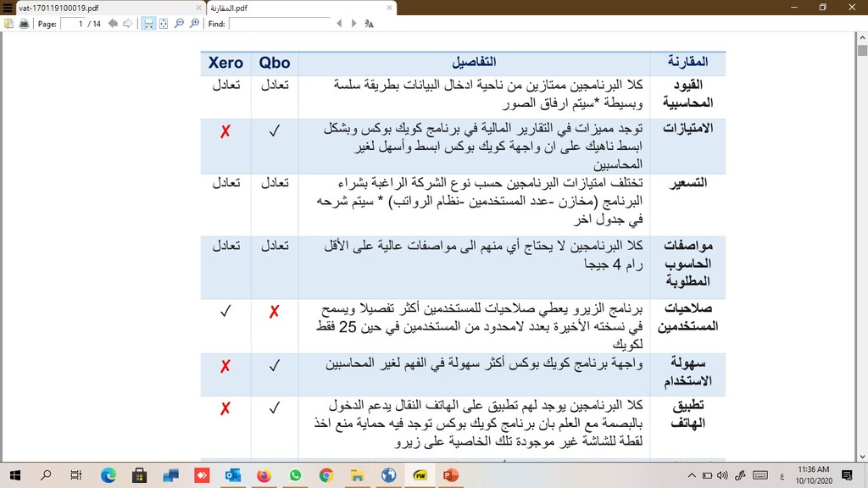868x488 pixels.
Task: Launch Microsoft Edge from taskbar
Action: pyautogui.click(x=108, y=475)
